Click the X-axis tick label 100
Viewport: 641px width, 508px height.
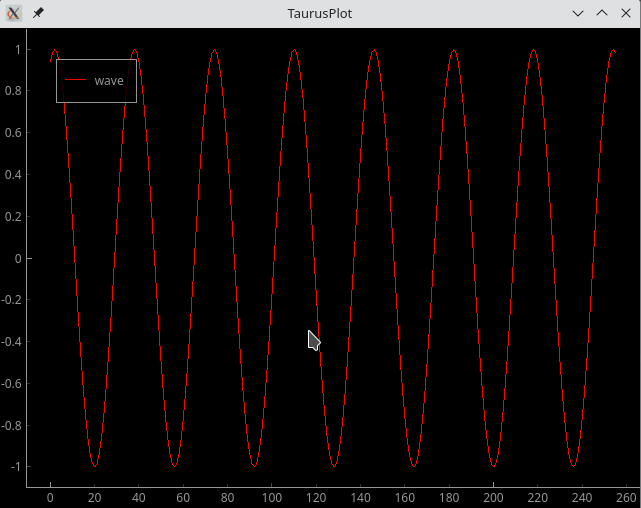point(272,497)
